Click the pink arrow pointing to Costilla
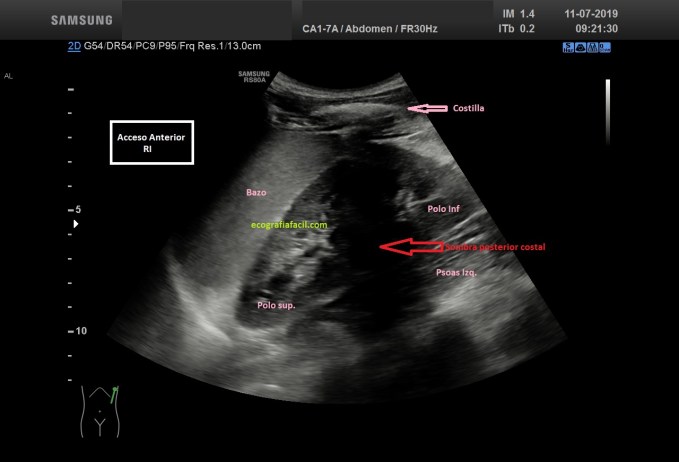Screen dimensions: 679x462 pos(428,108)
